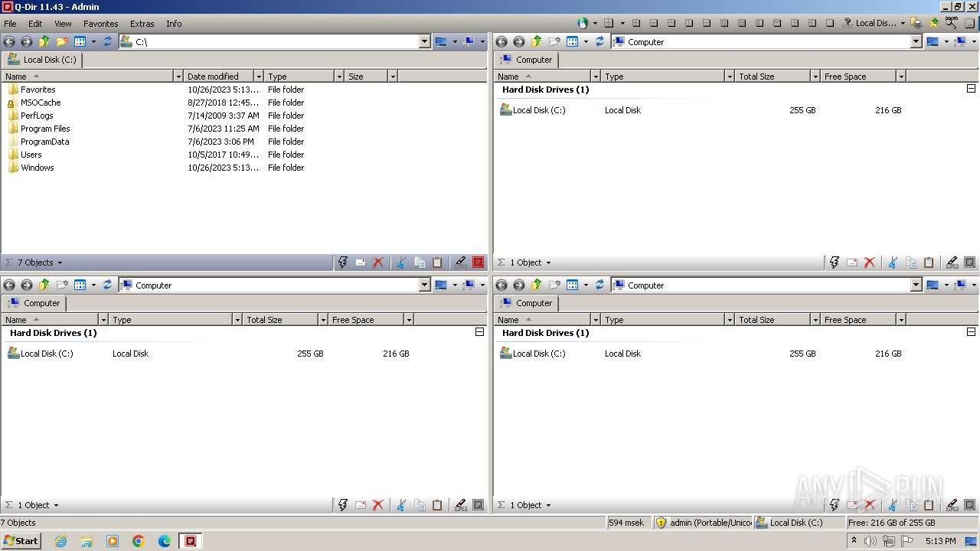This screenshot has width=980, height=551.
Task: Open the Local Dis... drive dropdown in the main toolbar
Action: (903, 23)
